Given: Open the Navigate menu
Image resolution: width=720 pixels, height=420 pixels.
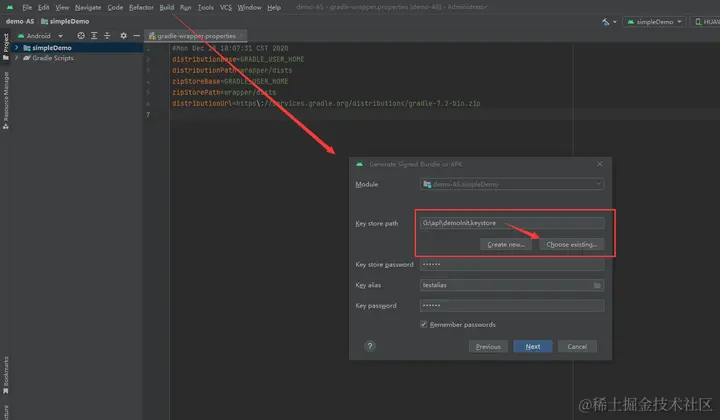Looking at the screenshot, I should click(x=88, y=7).
